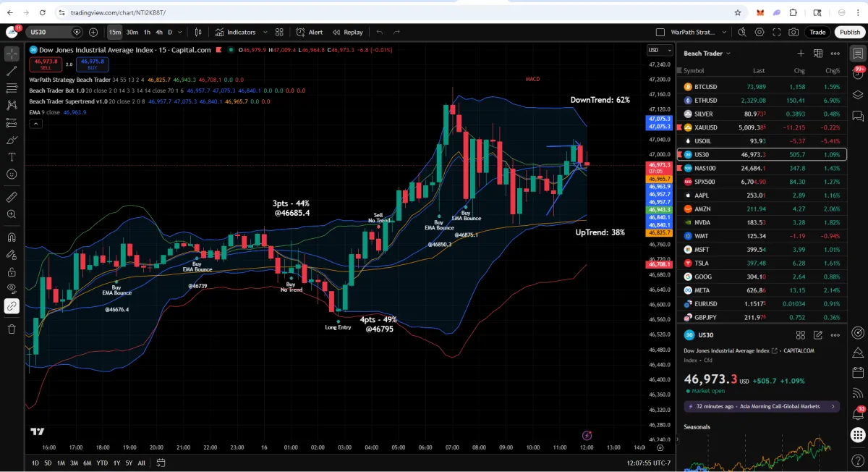Switch to the 15m timeframe
The height and width of the screenshot is (472, 868).
coord(115,32)
